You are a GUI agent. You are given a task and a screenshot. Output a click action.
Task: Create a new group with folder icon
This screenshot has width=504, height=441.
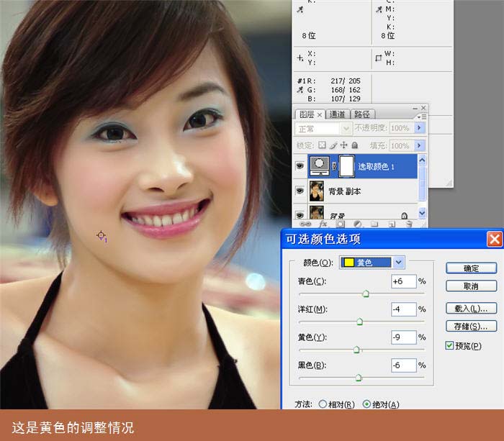(374, 224)
